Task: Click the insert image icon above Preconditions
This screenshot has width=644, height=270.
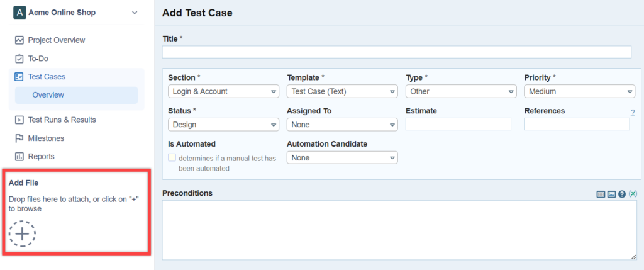Action: tap(611, 194)
